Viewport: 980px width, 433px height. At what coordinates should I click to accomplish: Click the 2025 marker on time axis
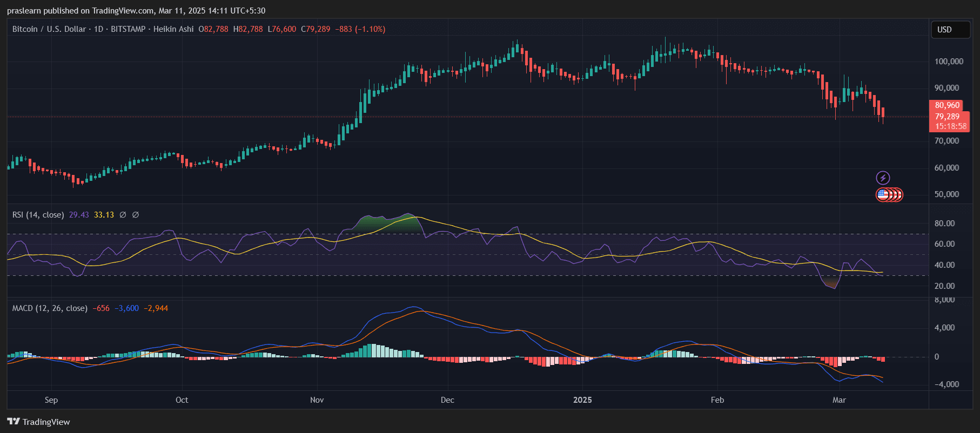point(582,400)
